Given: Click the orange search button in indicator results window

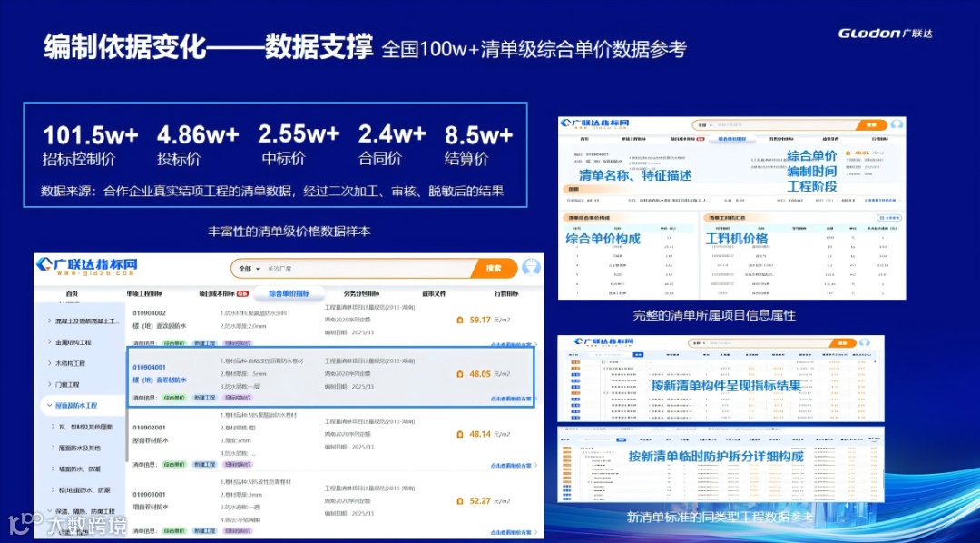Looking at the screenshot, I should 842,343.
